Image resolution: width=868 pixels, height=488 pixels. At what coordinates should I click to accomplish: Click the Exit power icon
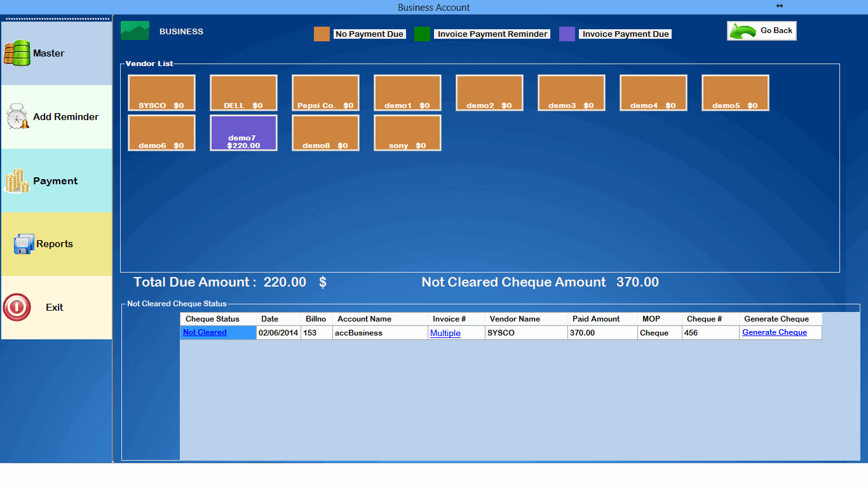point(16,307)
